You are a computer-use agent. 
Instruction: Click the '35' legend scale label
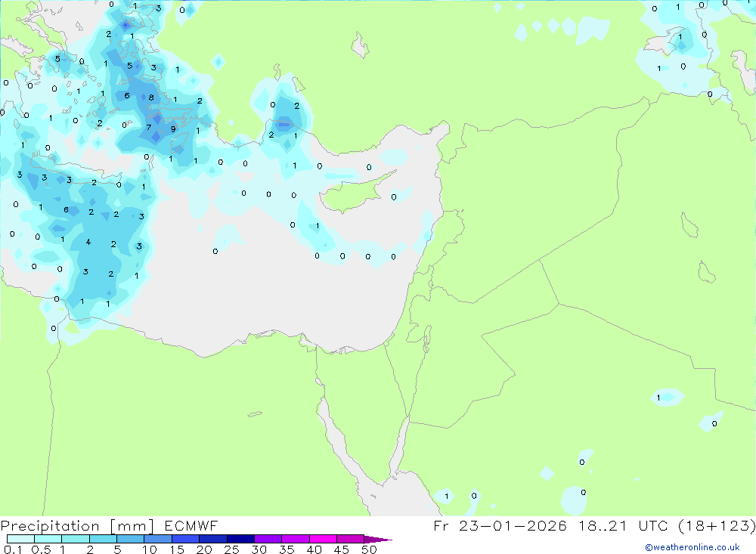[287, 549]
